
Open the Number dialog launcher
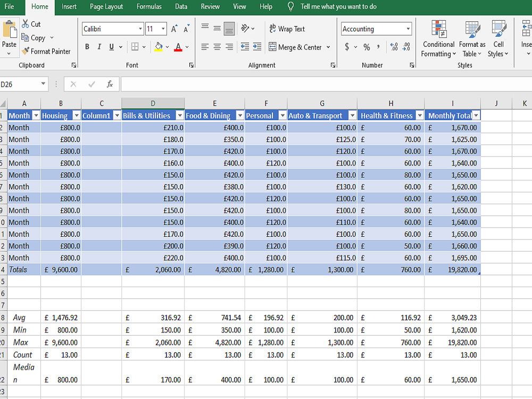coord(412,65)
